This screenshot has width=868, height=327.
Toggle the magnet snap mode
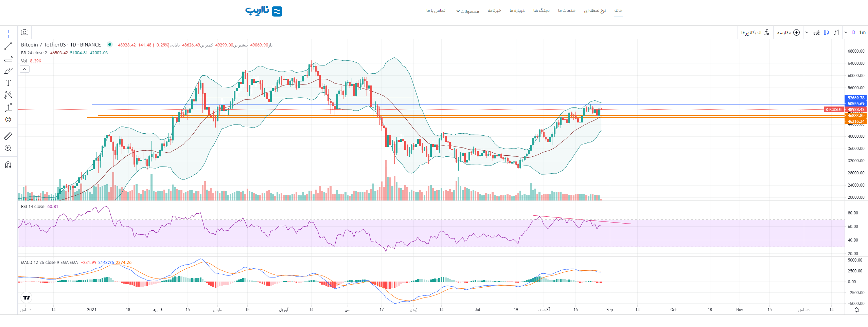tap(8, 165)
